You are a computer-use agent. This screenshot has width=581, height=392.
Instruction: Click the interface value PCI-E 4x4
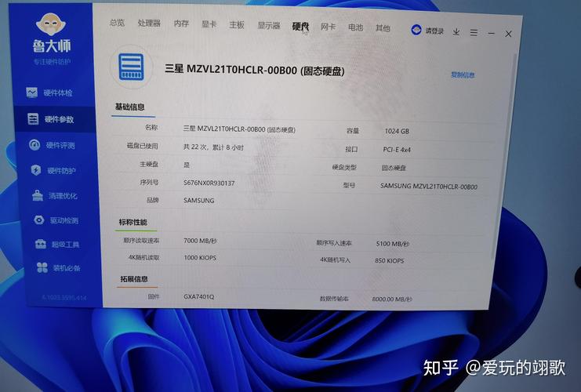[397, 150]
